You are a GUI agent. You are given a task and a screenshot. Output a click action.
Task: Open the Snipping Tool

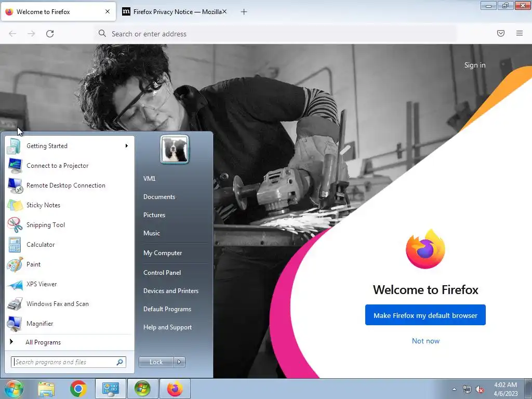tap(70, 225)
